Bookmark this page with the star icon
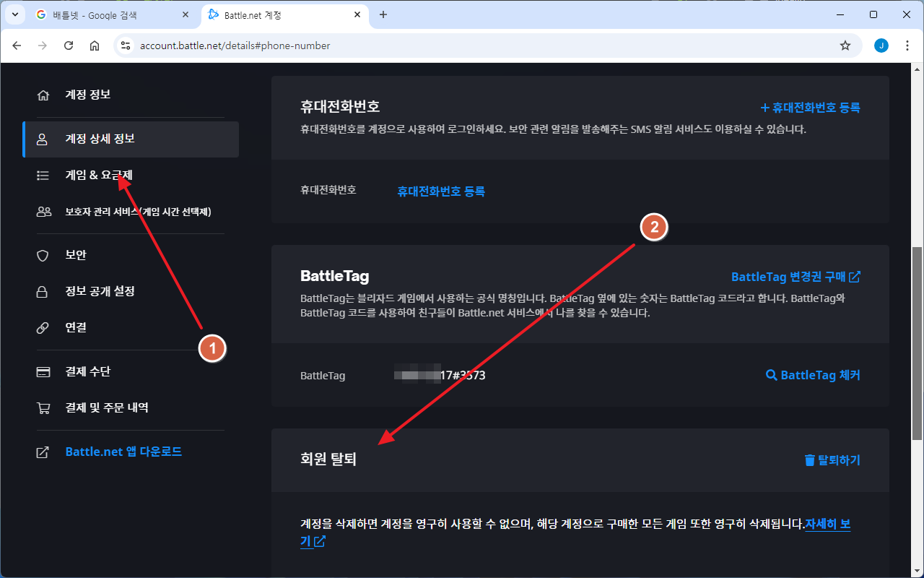This screenshot has height=578, width=924. pyautogui.click(x=845, y=46)
